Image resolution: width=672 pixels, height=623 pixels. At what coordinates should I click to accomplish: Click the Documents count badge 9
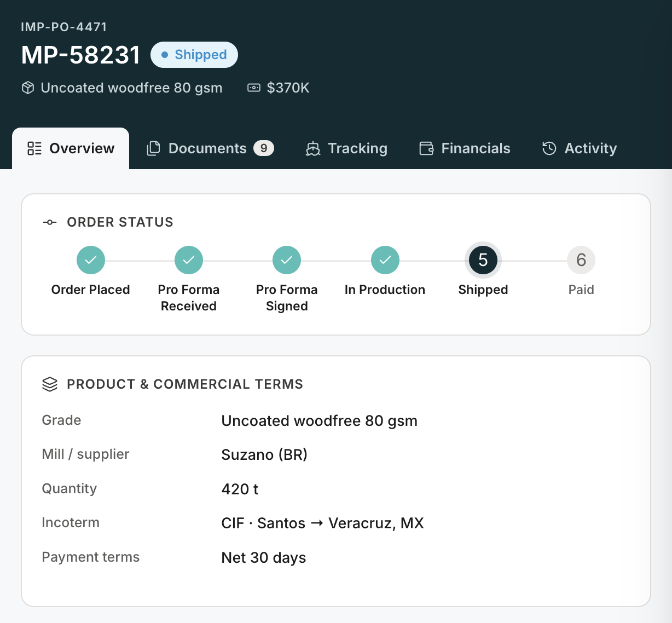264,148
